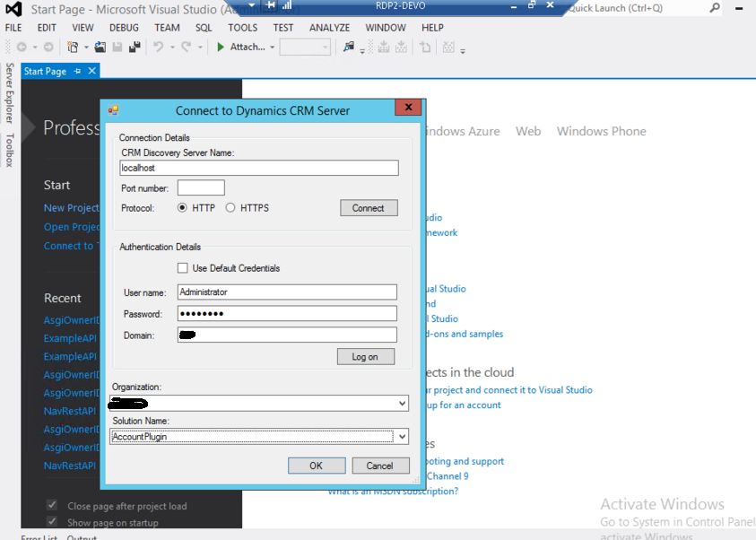Click the Find in Files toolbar icon

[348, 47]
